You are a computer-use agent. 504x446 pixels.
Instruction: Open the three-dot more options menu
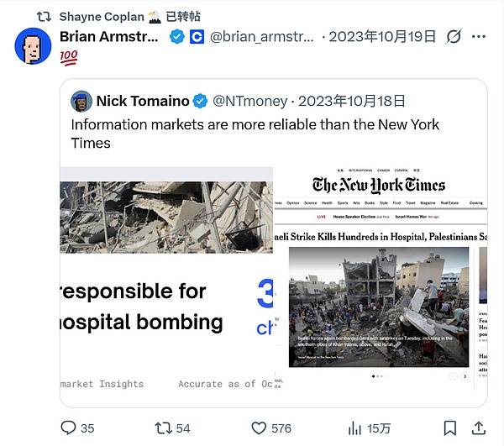tap(481, 37)
